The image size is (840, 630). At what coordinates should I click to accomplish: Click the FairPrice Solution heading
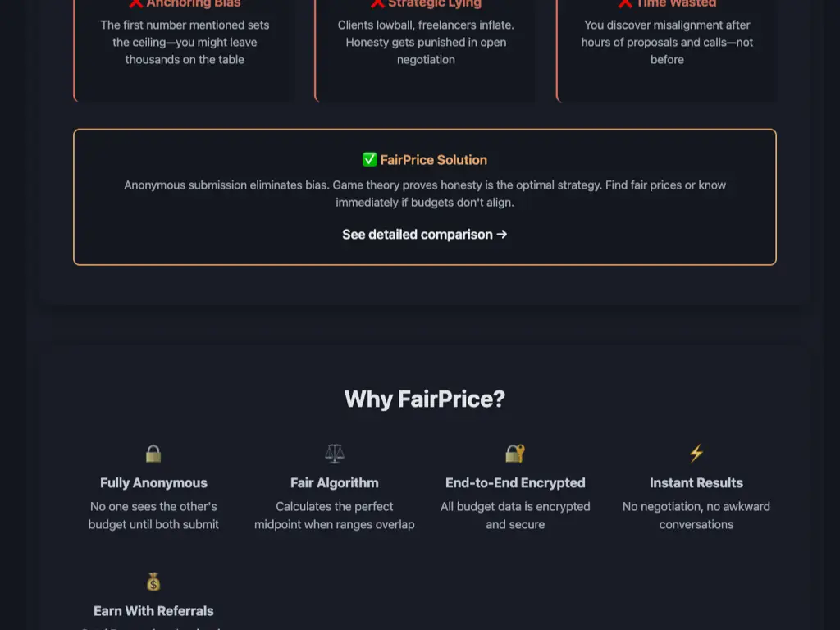(x=424, y=159)
